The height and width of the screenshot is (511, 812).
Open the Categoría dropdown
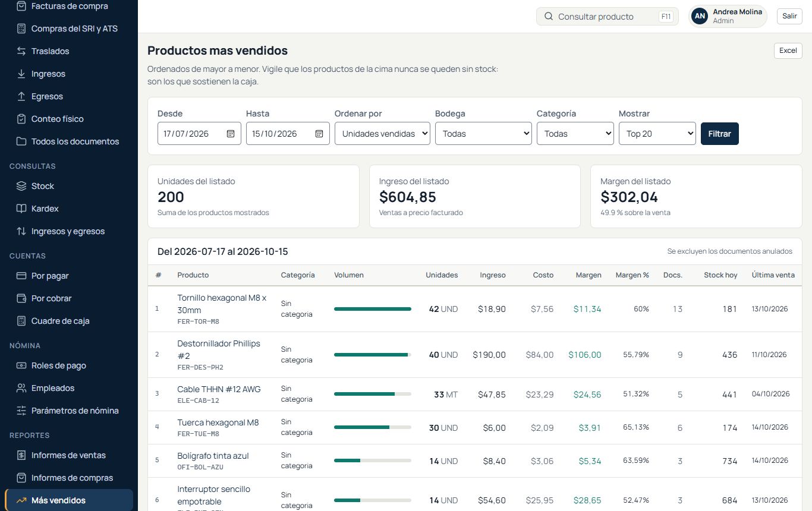[x=575, y=134]
